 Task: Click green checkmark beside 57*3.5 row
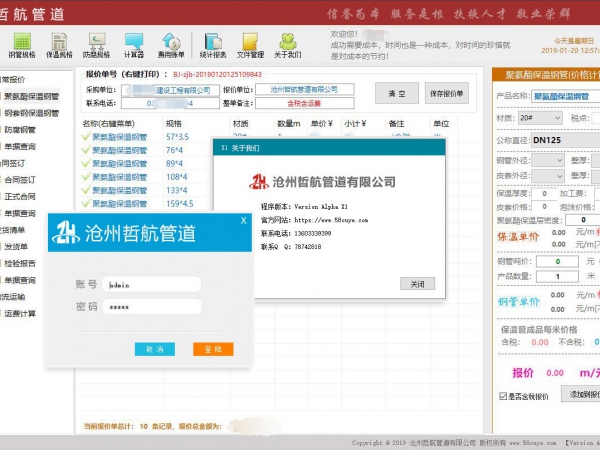tap(86, 137)
